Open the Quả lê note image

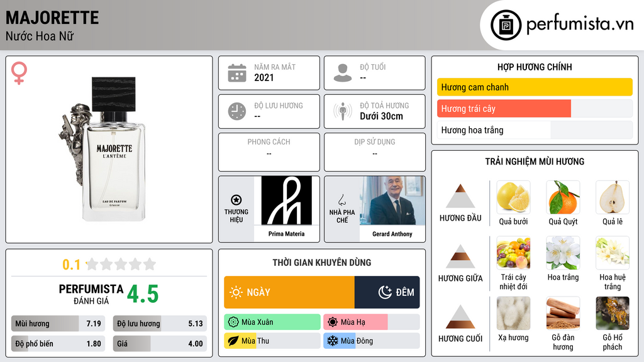pos(613,197)
